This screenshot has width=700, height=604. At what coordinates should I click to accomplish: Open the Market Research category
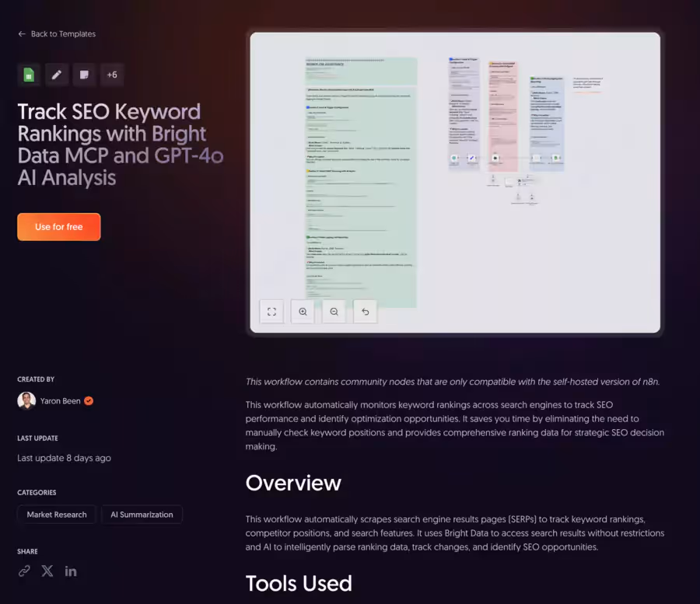(57, 515)
